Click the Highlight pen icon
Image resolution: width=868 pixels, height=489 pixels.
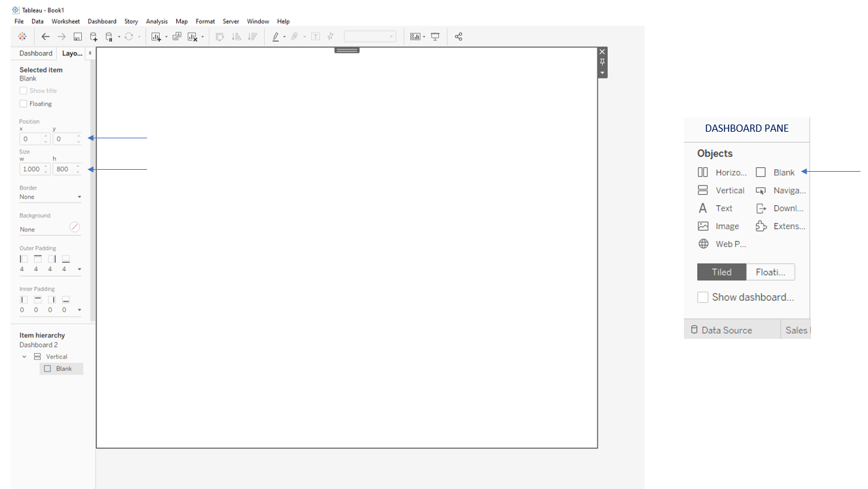276,37
